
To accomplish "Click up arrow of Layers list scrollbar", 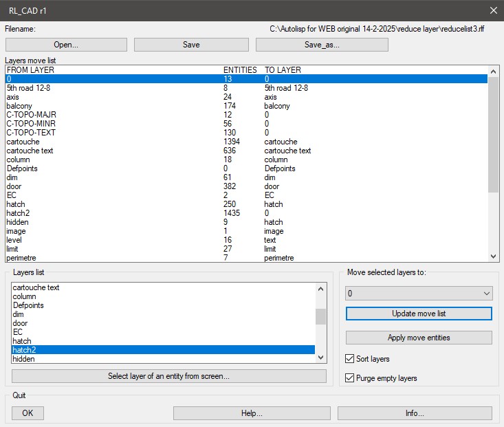I will click(x=320, y=288).
